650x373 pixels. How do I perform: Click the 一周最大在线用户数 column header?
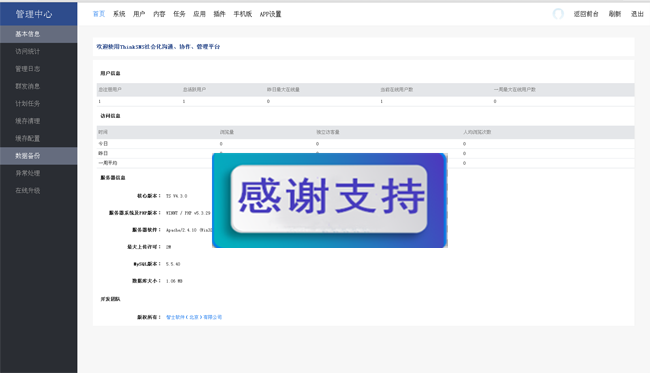pos(515,90)
